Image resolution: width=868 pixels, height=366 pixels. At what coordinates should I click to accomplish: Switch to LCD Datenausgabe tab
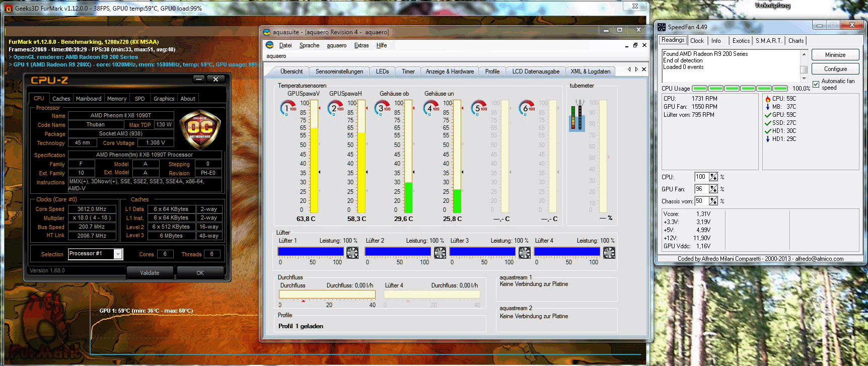point(536,71)
